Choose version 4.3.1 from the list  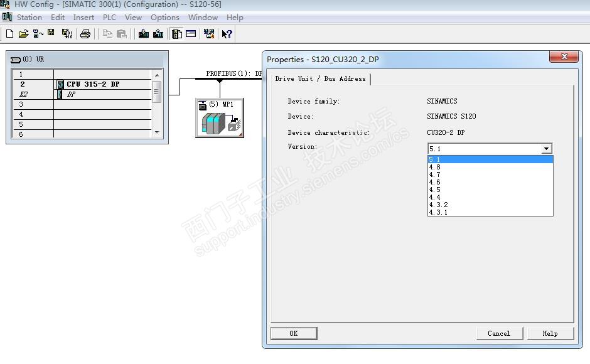click(490, 212)
